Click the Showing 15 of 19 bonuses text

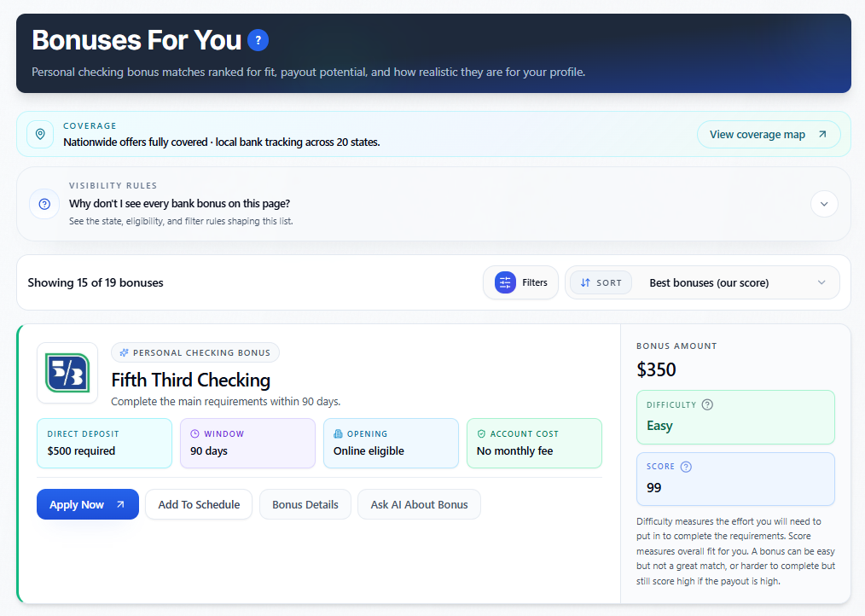point(96,282)
